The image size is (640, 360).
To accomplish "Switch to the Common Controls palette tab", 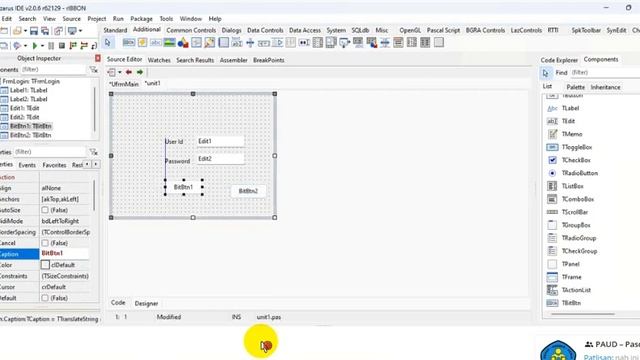I will [x=191, y=30].
